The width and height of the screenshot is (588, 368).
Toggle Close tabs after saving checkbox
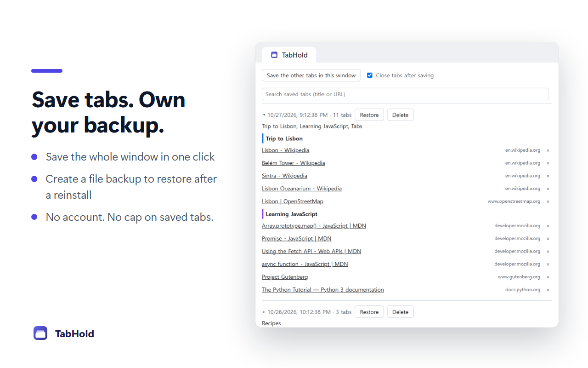coord(370,75)
